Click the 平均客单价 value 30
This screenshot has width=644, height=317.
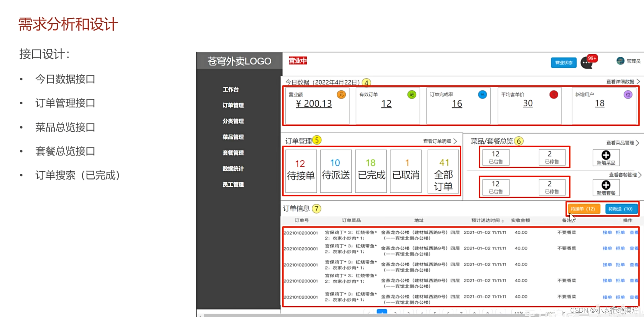click(x=528, y=103)
